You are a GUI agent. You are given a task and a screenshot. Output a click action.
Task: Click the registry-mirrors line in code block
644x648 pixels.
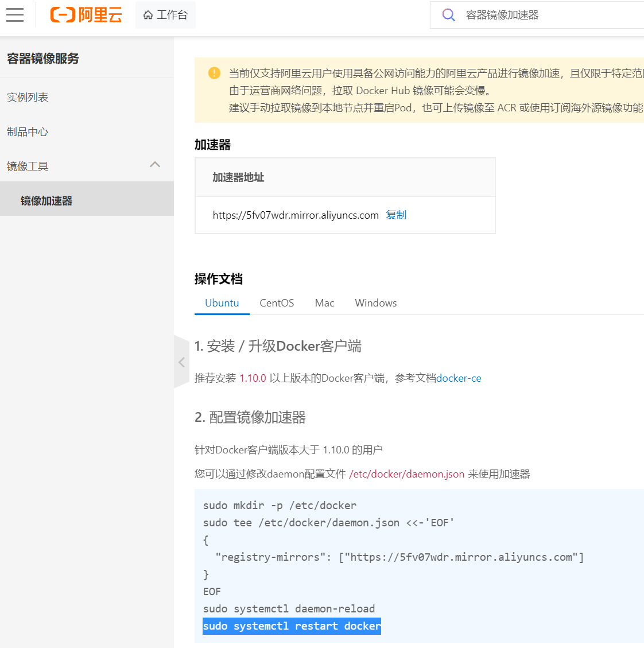point(399,557)
